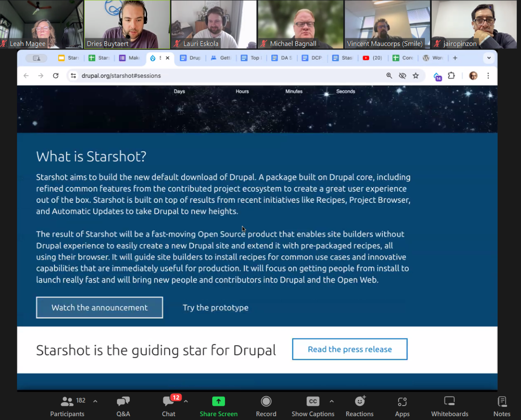Switch to the WordPress Wor tab

(434, 58)
